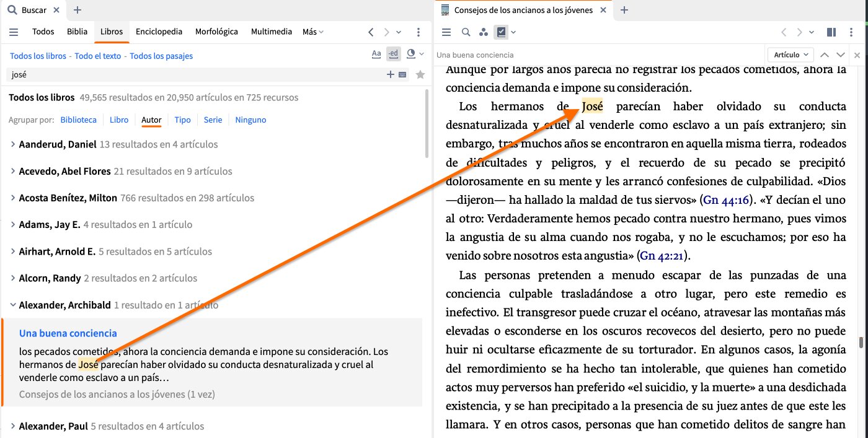Image resolution: width=868 pixels, height=438 pixels.
Task: Toggle match case (Aa) option
Action: point(376,54)
